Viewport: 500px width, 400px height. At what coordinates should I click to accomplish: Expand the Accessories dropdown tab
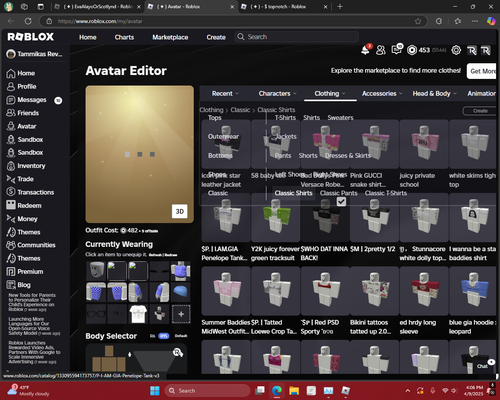click(x=382, y=94)
